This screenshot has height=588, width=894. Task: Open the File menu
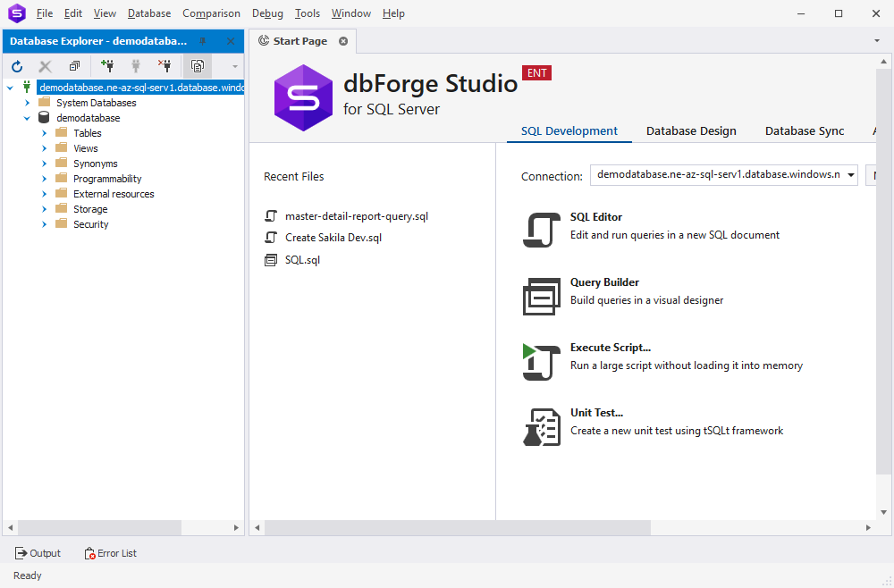tap(44, 13)
